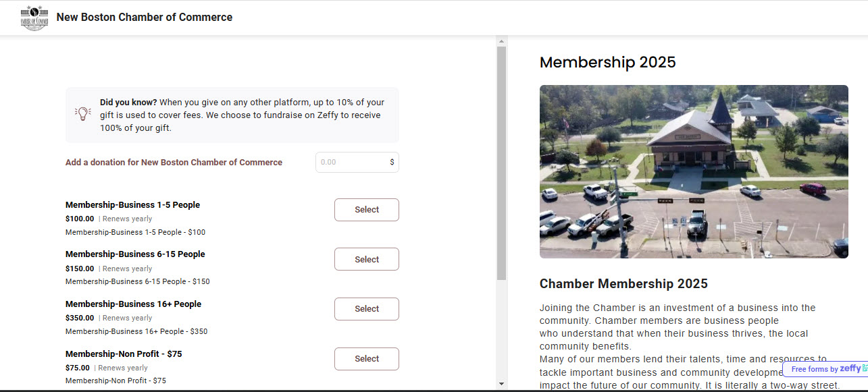
Task: Click the 'New Boston Chamber of Commerce' header title
Action: click(144, 17)
